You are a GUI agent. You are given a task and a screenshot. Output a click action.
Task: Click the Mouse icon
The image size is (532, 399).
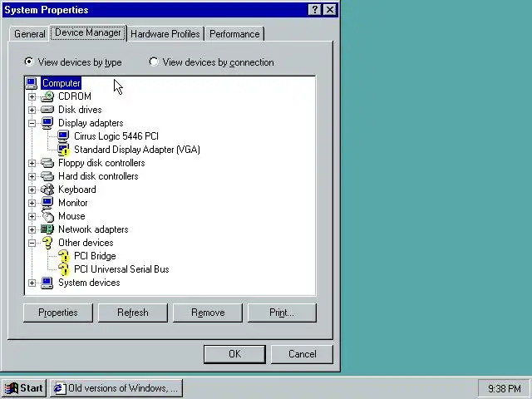pyautogui.click(x=48, y=216)
